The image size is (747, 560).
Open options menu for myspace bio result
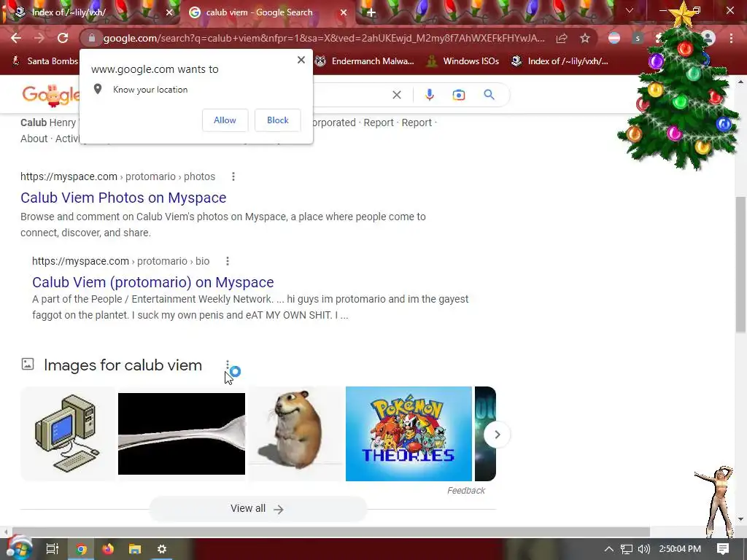point(228,261)
